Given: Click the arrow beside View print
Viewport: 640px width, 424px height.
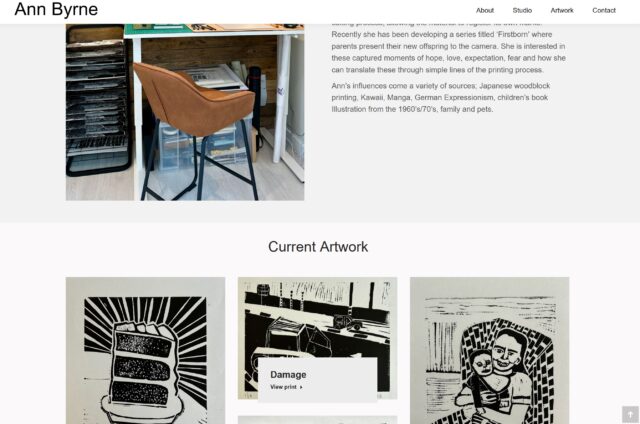Looking at the screenshot, I should click(301, 387).
